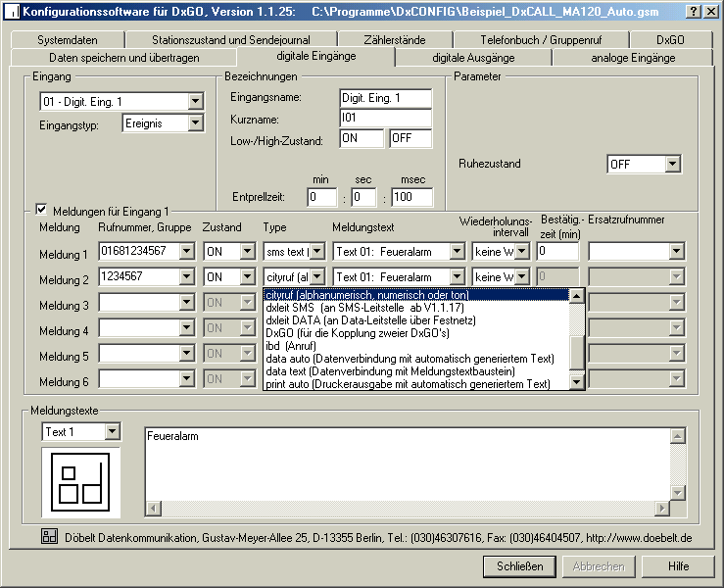The height and width of the screenshot is (588, 724).
Task: Switch to the Systemdaten tab
Action: (x=69, y=40)
